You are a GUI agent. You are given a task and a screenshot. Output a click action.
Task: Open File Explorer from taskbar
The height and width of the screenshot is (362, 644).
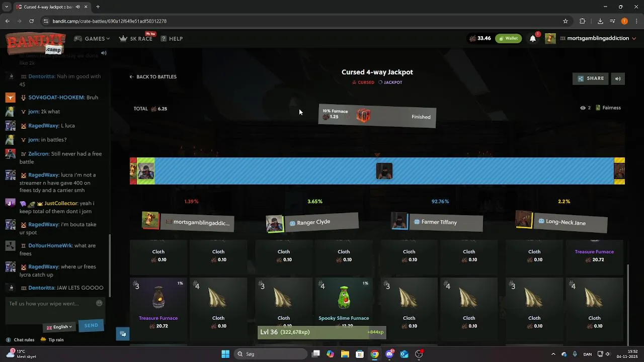click(x=345, y=354)
